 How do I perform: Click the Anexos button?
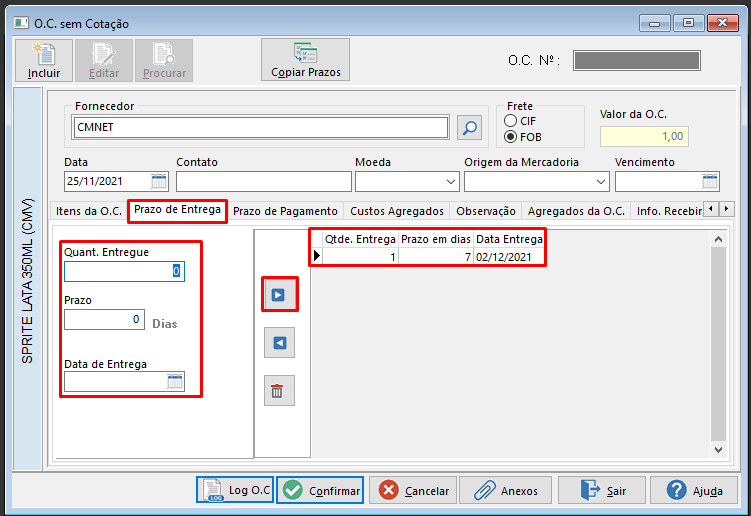point(505,490)
